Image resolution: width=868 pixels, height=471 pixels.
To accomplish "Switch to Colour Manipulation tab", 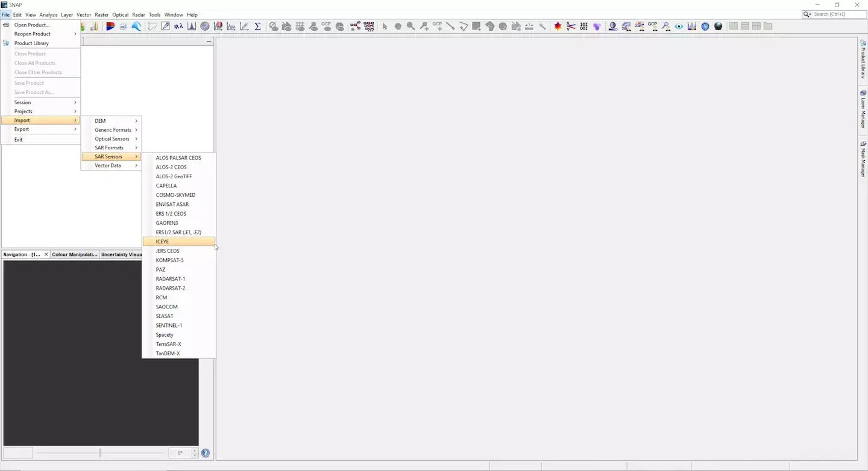I will point(75,254).
